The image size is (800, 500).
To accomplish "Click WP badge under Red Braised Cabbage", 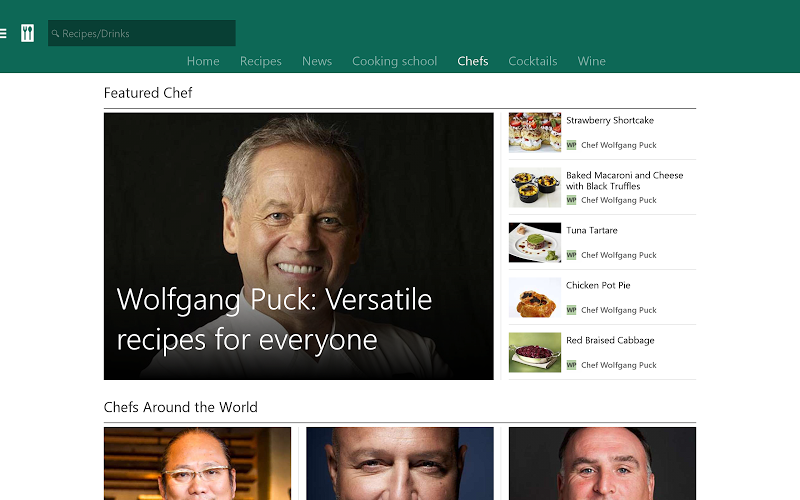I will click(x=572, y=365).
